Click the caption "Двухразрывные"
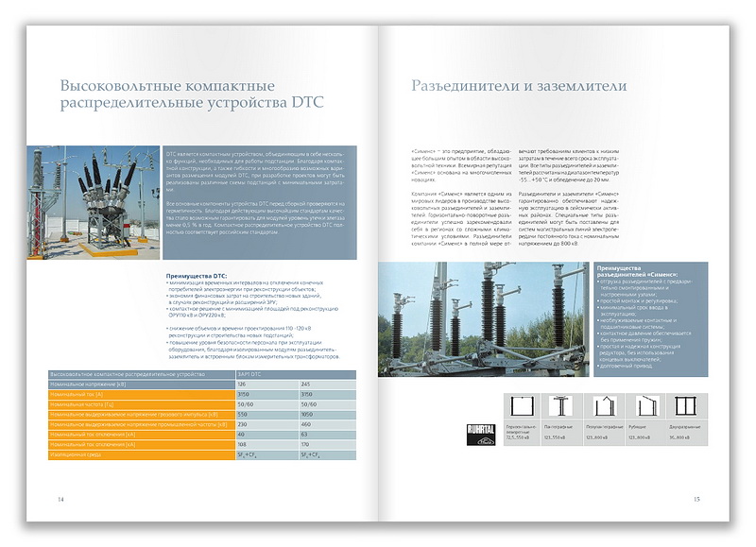756x547 pixels. (684, 426)
